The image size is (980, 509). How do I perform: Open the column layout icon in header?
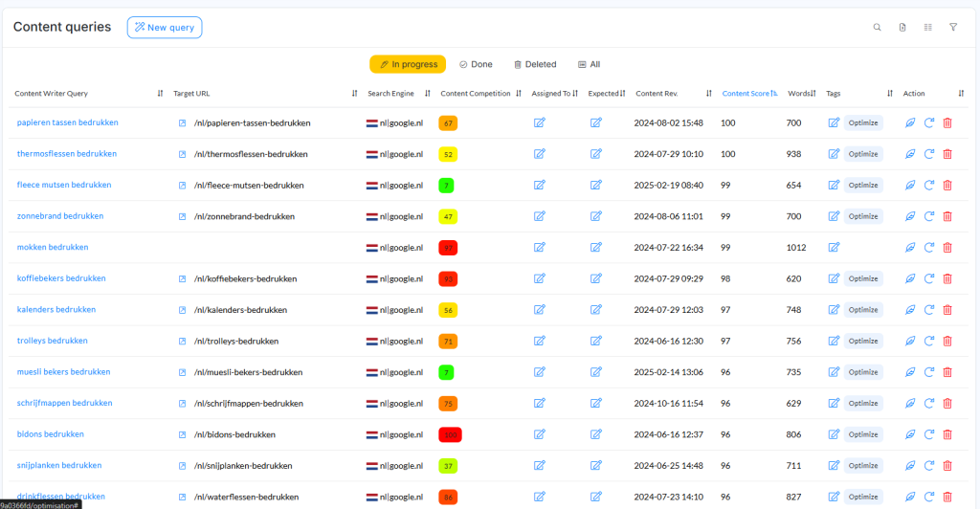927,28
